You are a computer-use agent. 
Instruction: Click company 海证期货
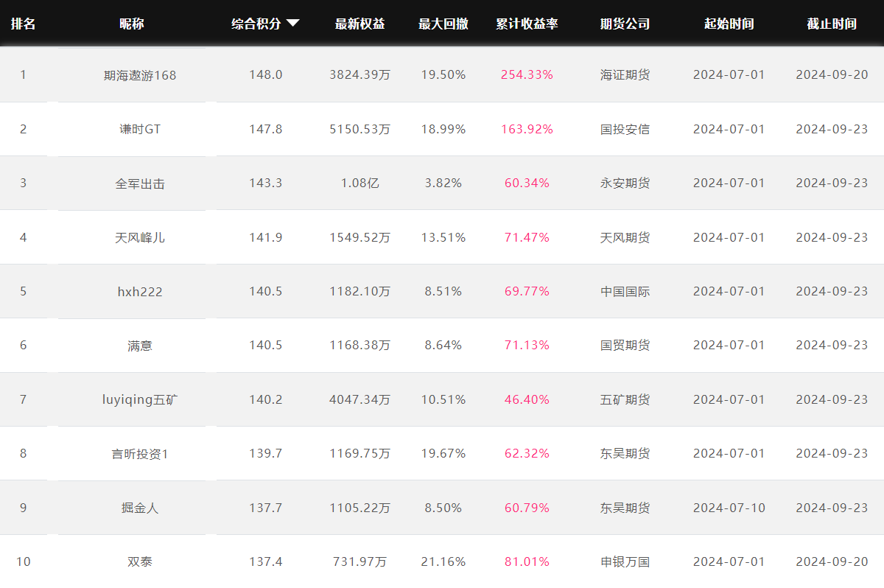pyautogui.click(x=625, y=75)
